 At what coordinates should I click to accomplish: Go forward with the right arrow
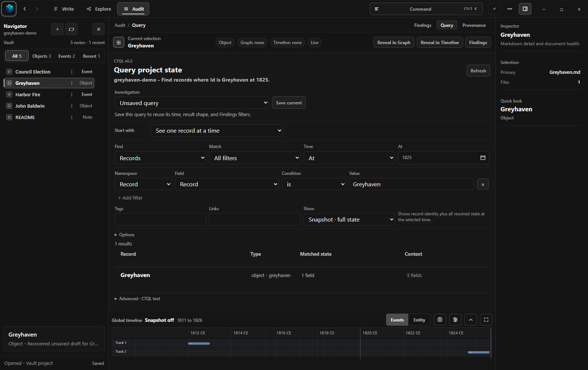pos(37,9)
